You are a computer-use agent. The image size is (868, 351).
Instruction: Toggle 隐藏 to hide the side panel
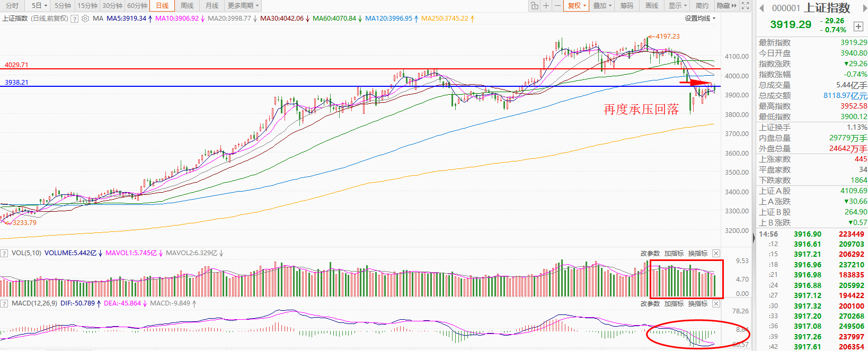[726, 6]
